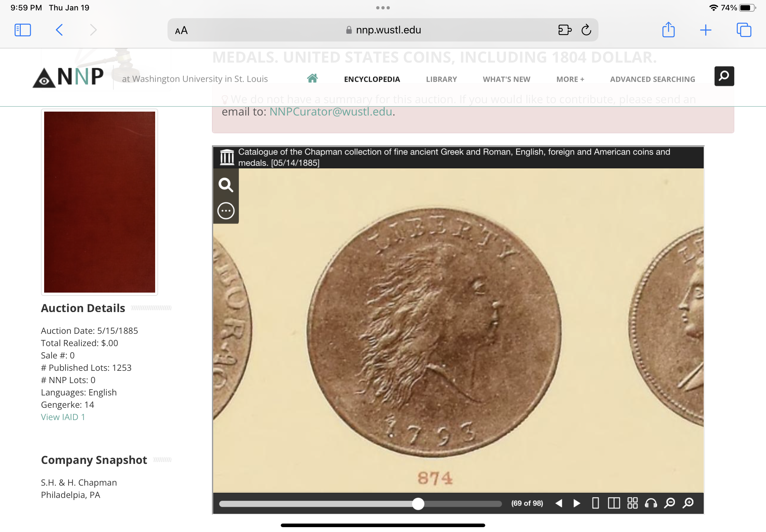Click the catalogue title in viewer header
This screenshot has height=532, width=766.
[454, 157]
